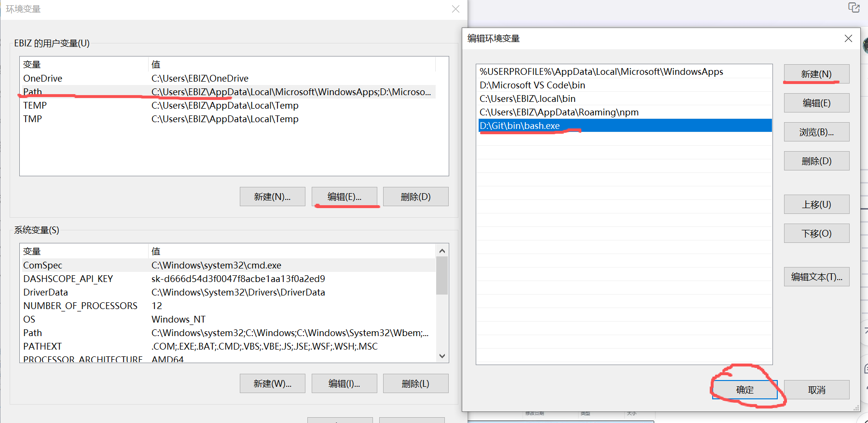Click the system variables scrollbar thumb

pos(442,276)
